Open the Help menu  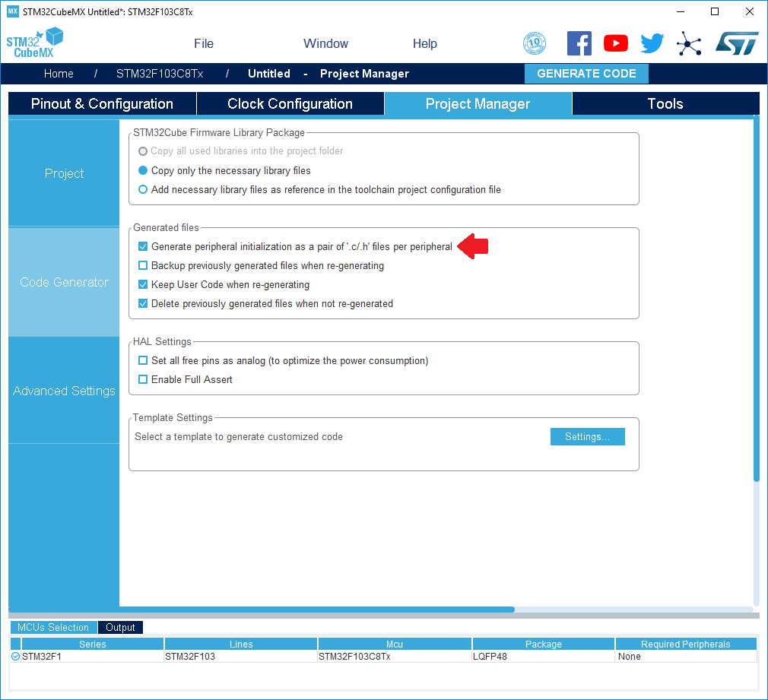pyautogui.click(x=424, y=43)
